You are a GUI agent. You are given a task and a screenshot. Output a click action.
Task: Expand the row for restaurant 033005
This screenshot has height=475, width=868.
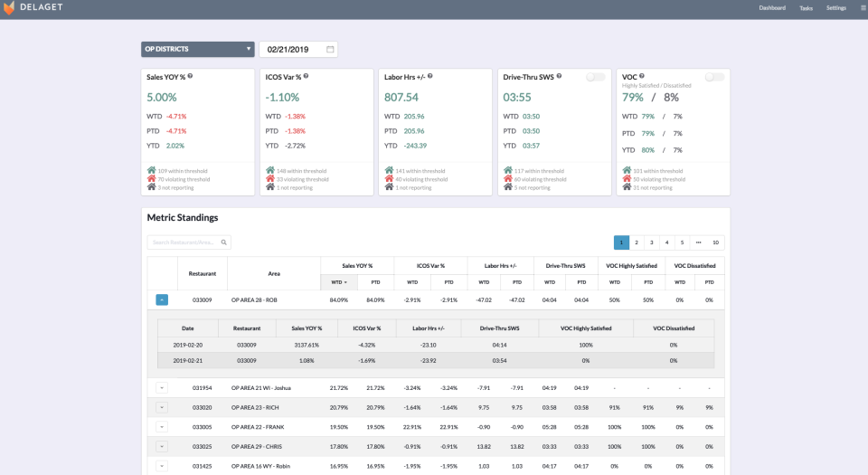162,426
